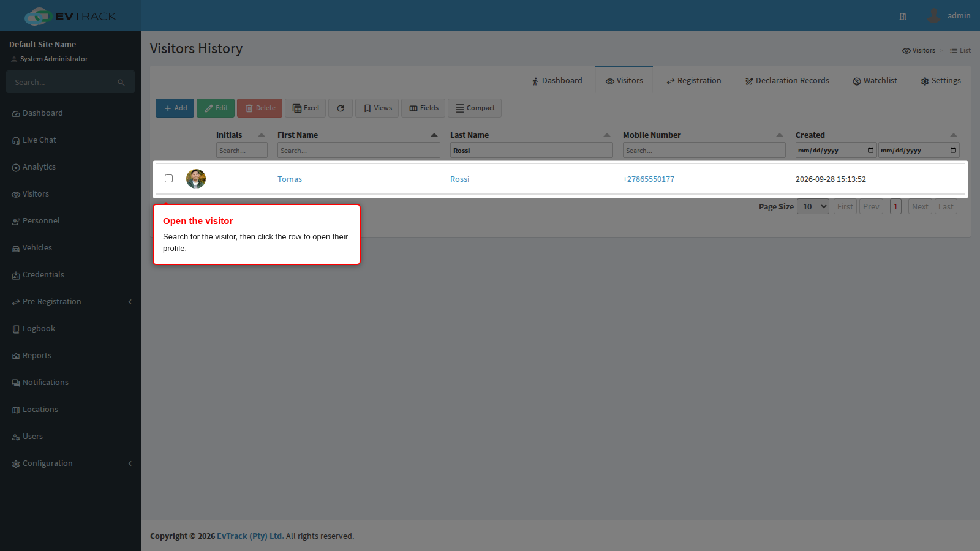Screen dimensions: 980x551
Task: Open the Page Size dropdown
Action: pyautogui.click(x=813, y=206)
